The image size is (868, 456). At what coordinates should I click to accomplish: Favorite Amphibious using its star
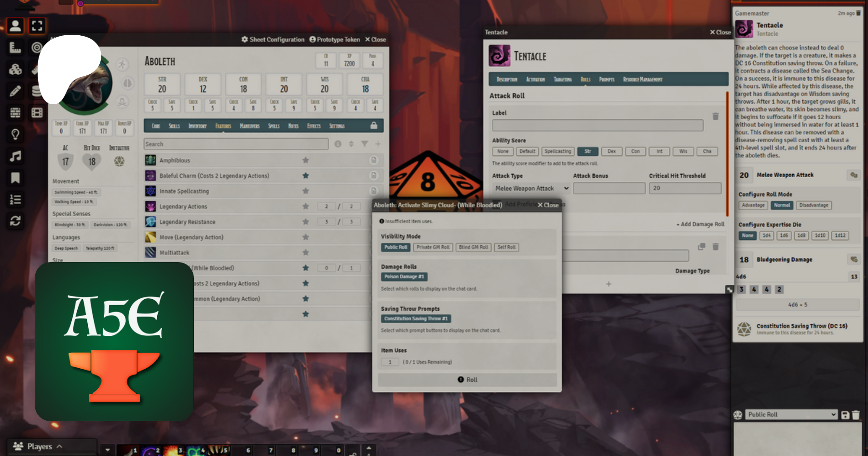(305, 160)
